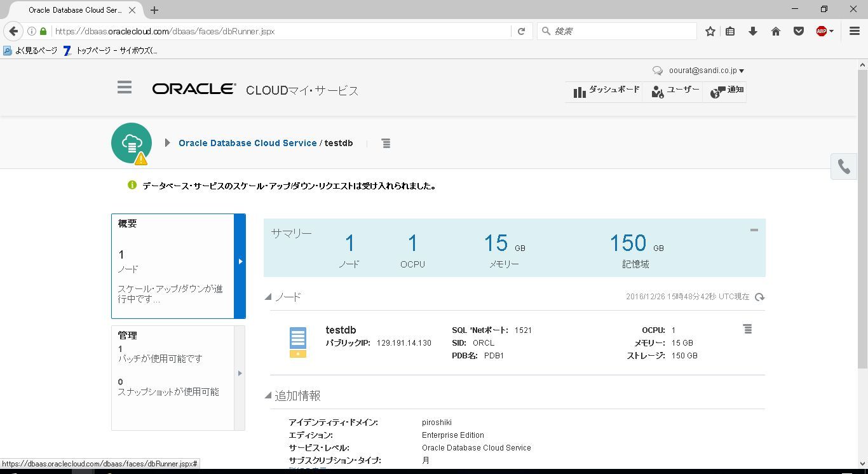
Task: Click the phone contact icon
Action: [x=844, y=166]
